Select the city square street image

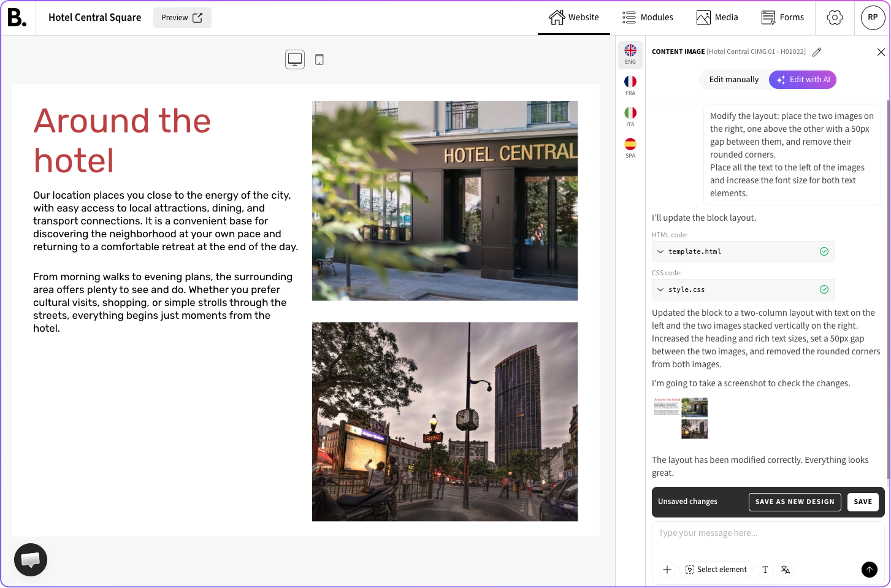click(445, 422)
